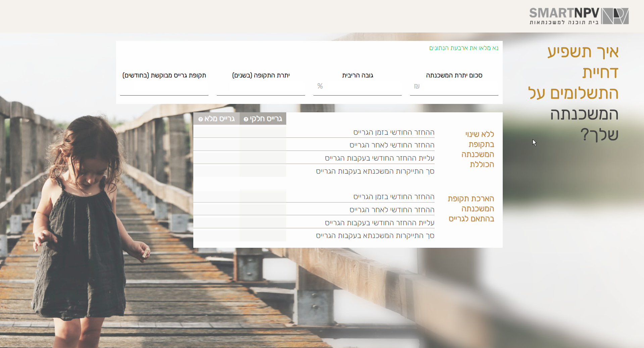Focus the תקופת גרייס מבוקשת (בחודשים) input field
This screenshot has height=348, width=644.
[164, 88]
